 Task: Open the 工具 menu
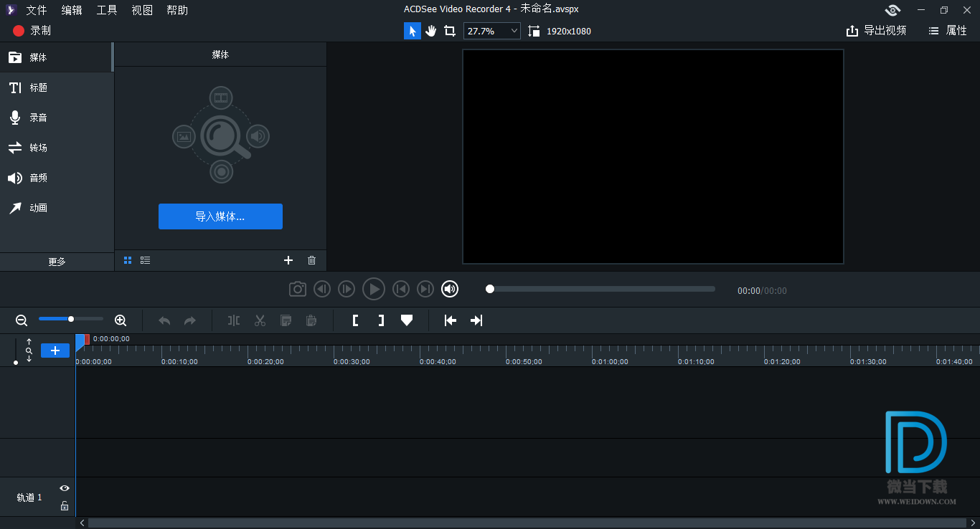pyautogui.click(x=107, y=10)
